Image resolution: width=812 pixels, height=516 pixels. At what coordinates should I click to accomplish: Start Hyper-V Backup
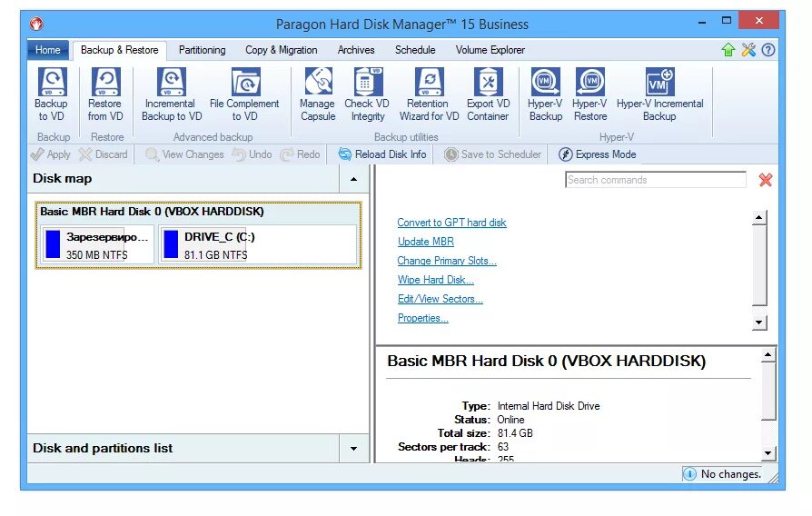click(x=545, y=94)
